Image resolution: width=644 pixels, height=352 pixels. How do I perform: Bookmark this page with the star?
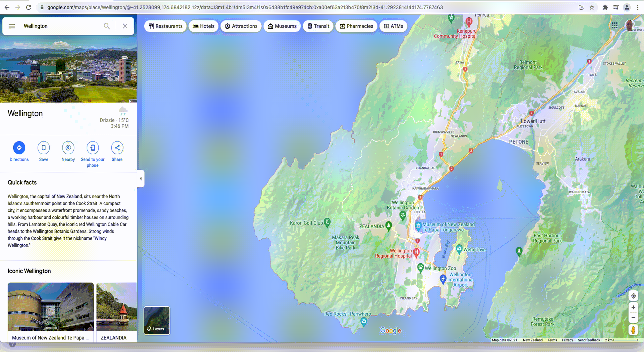pos(592,7)
